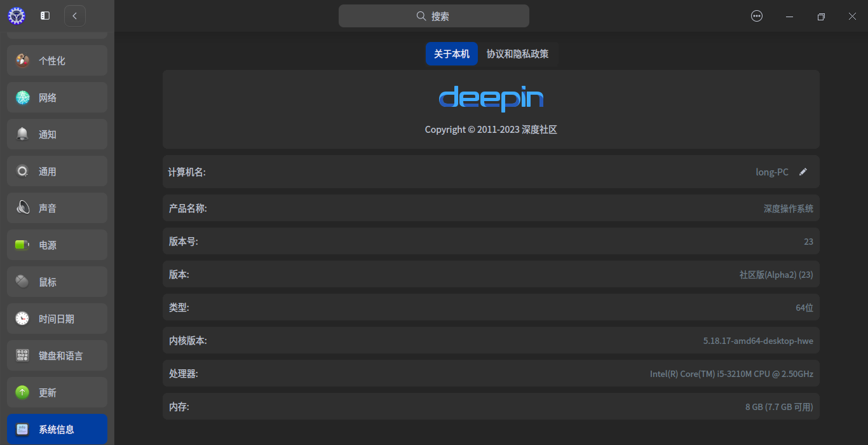Click the Control Center gear logo
Screen dimensions: 868x445
[x=17, y=16]
